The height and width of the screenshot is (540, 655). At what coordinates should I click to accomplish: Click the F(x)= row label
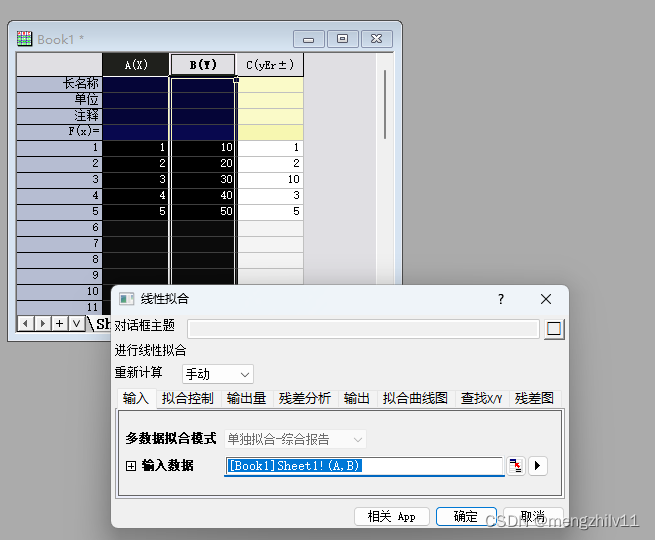(x=59, y=132)
